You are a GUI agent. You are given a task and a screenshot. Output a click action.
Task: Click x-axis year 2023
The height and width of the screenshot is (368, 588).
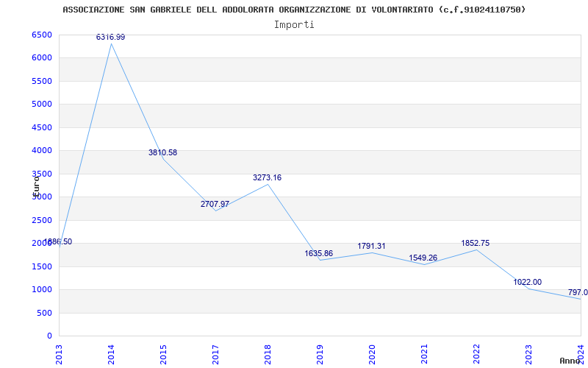528,354
